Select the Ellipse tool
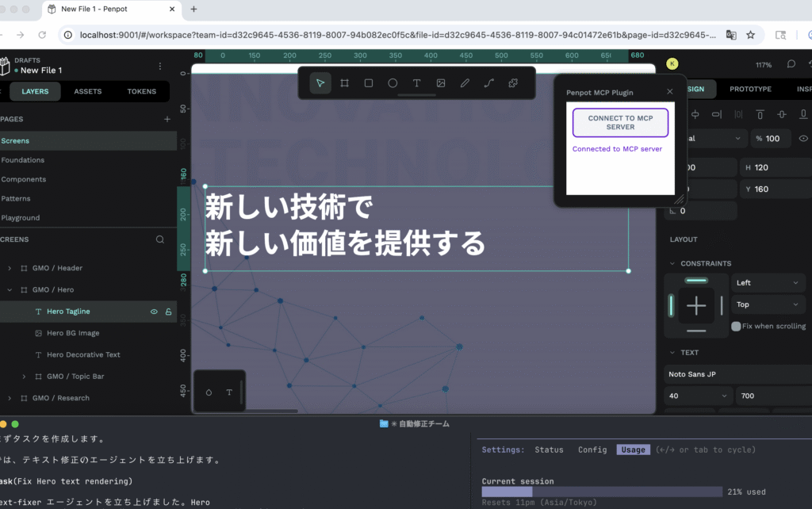Image resolution: width=812 pixels, height=509 pixels. coord(393,83)
